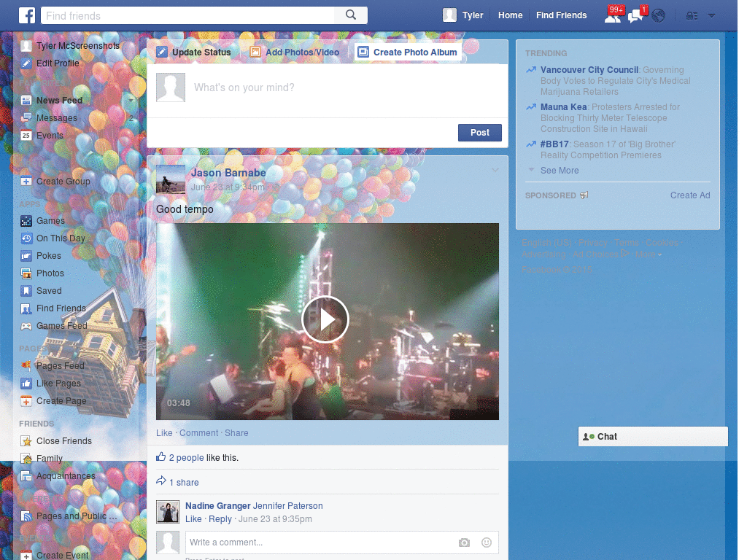Expand the News Feed options dropdown arrow
The image size is (747, 560).
131,101
